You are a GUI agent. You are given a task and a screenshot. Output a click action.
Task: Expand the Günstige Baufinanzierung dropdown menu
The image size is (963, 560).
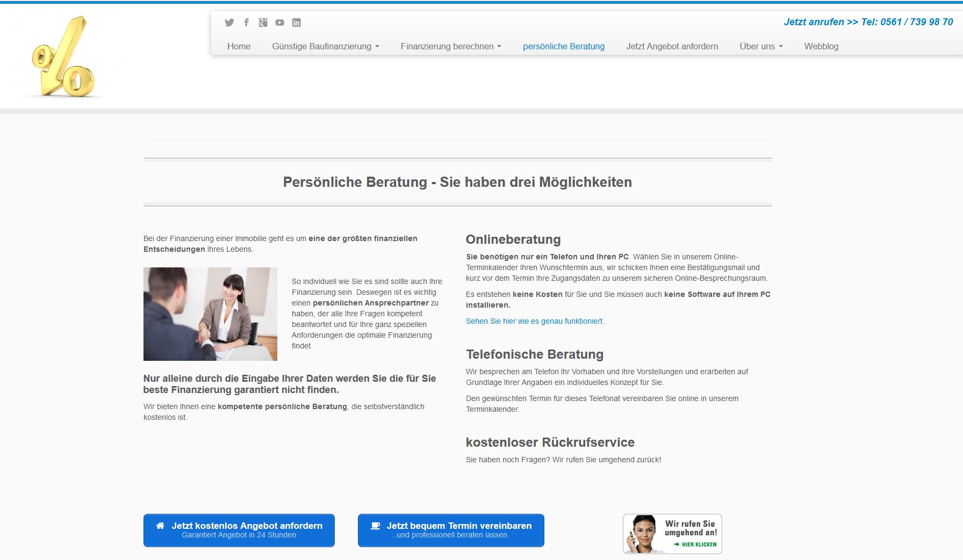click(325, 46)
